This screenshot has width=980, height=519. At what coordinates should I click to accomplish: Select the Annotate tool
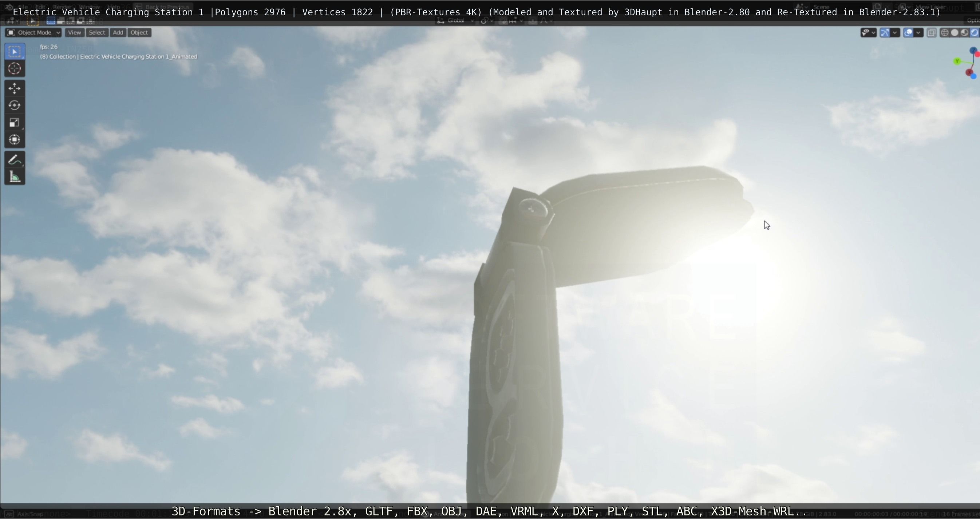click(15, 160)
